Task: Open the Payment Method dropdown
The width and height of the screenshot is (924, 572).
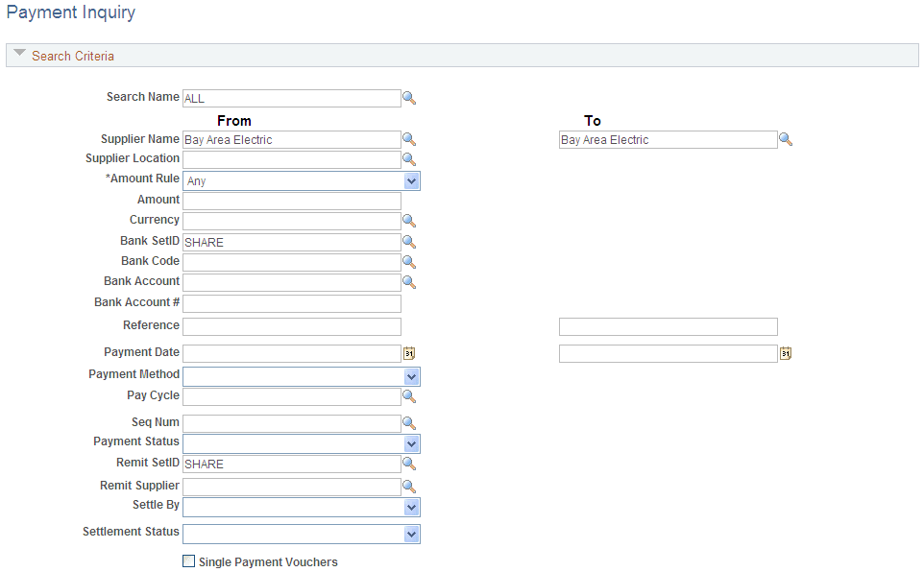Action: 412,375
